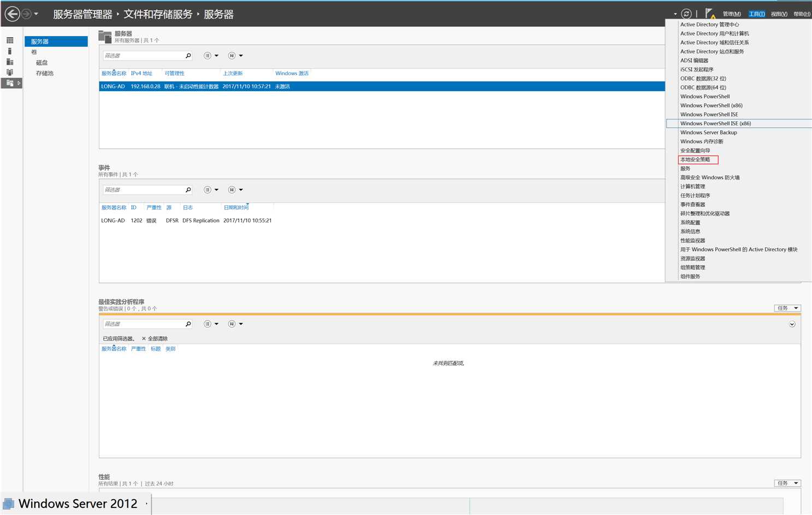Click the BPA tile filter input field
Image resolution: width=812 pixels, height=515 pixels.
click(x=143, y=324)
